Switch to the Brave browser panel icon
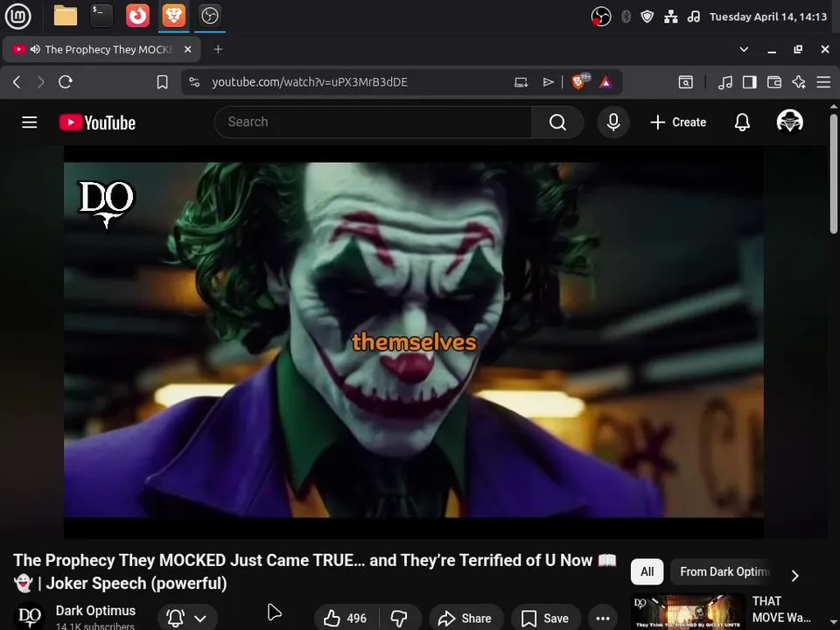 pos(173,16)
